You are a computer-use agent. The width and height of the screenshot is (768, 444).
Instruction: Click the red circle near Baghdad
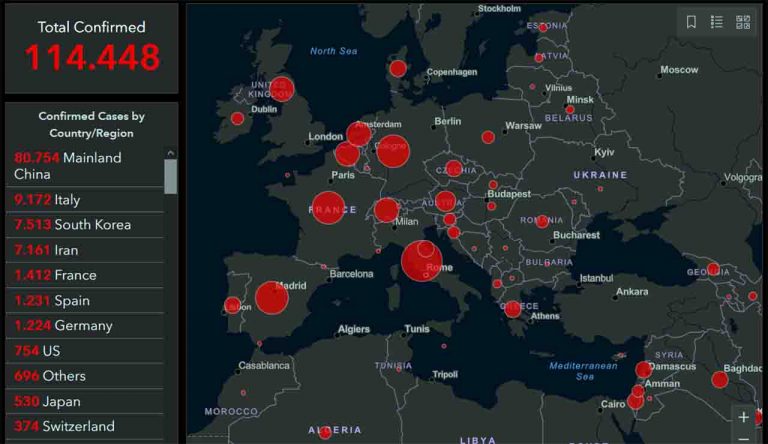720,379
